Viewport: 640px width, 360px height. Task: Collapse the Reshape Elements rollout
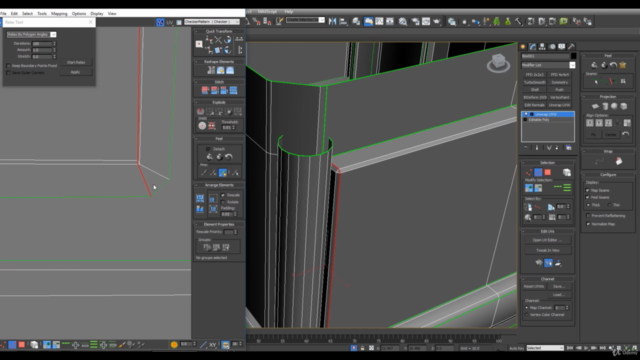(196, 62)
